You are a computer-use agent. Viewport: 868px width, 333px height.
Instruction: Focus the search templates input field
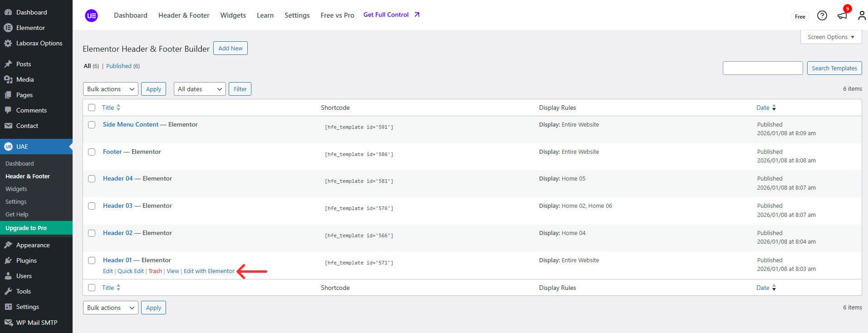point(762,68)
